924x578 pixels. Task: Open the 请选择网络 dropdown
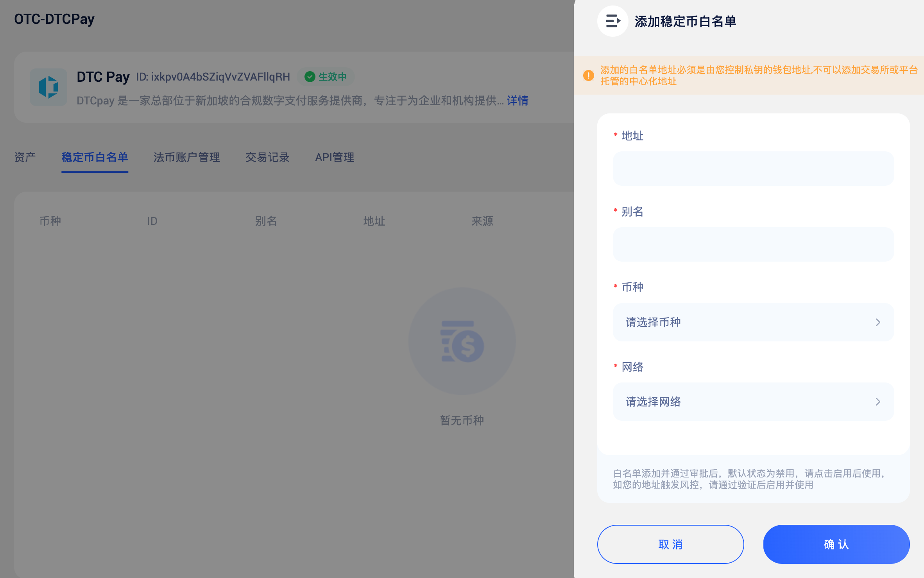[753, 402]
